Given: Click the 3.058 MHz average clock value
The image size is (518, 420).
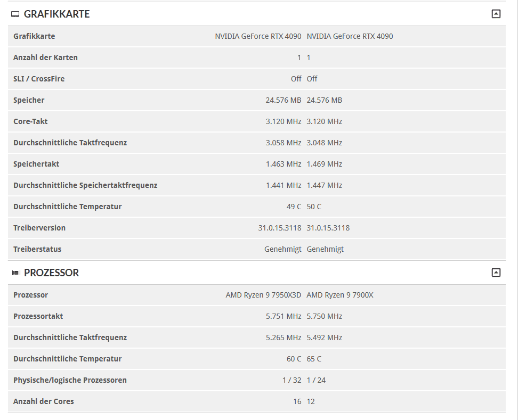Looking at the screenshot, I should [x=284, y=143].
